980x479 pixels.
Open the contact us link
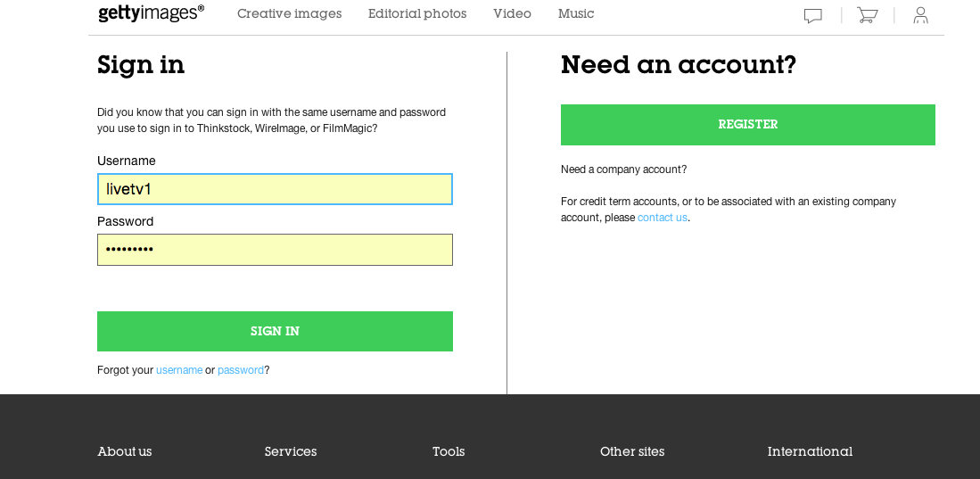coord(662,218)
